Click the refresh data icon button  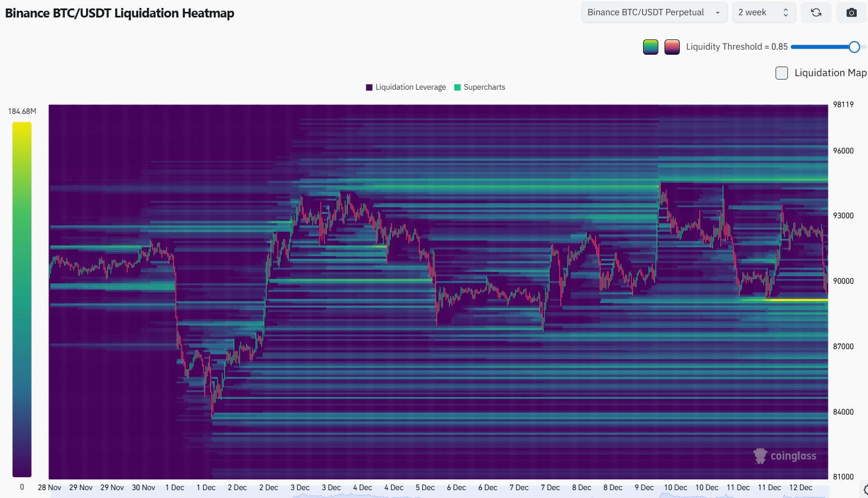click(816, 12)
